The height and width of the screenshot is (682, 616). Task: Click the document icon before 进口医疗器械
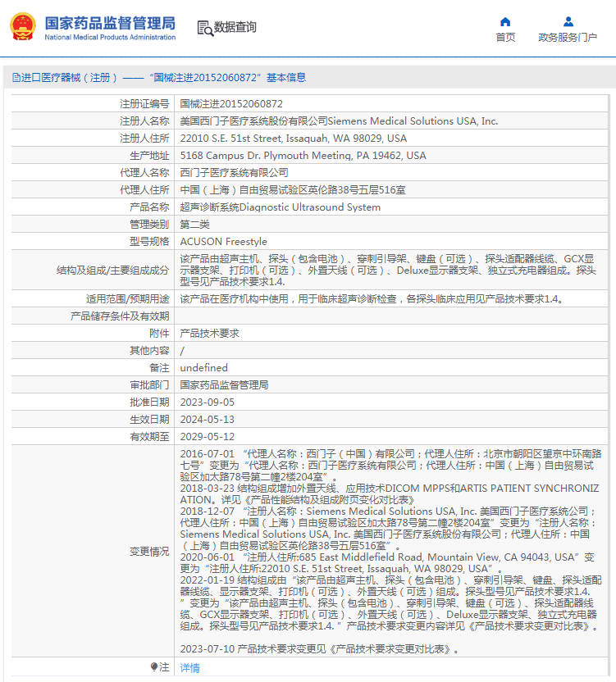tap(16, 77)
